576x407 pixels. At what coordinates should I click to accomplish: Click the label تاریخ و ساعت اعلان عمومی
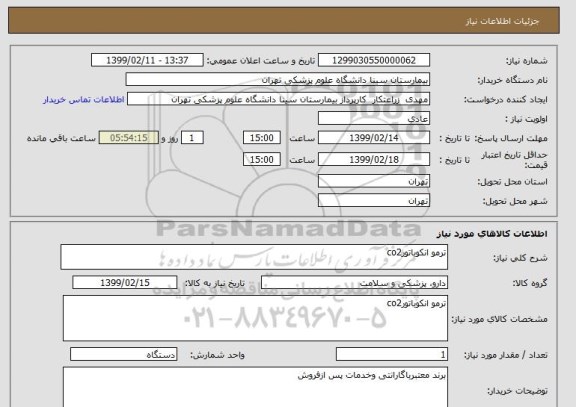261,61
